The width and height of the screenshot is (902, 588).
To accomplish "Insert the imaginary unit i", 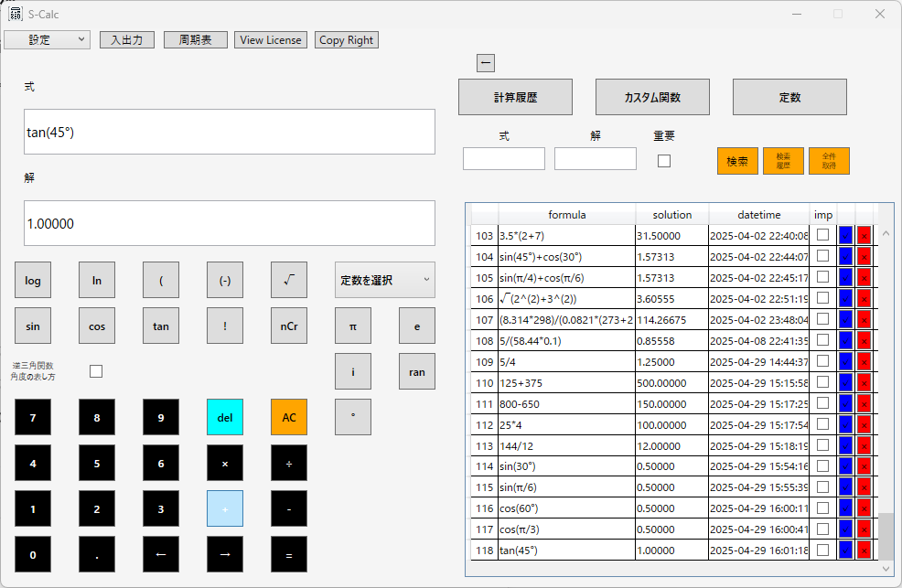I will coord(353,371).
